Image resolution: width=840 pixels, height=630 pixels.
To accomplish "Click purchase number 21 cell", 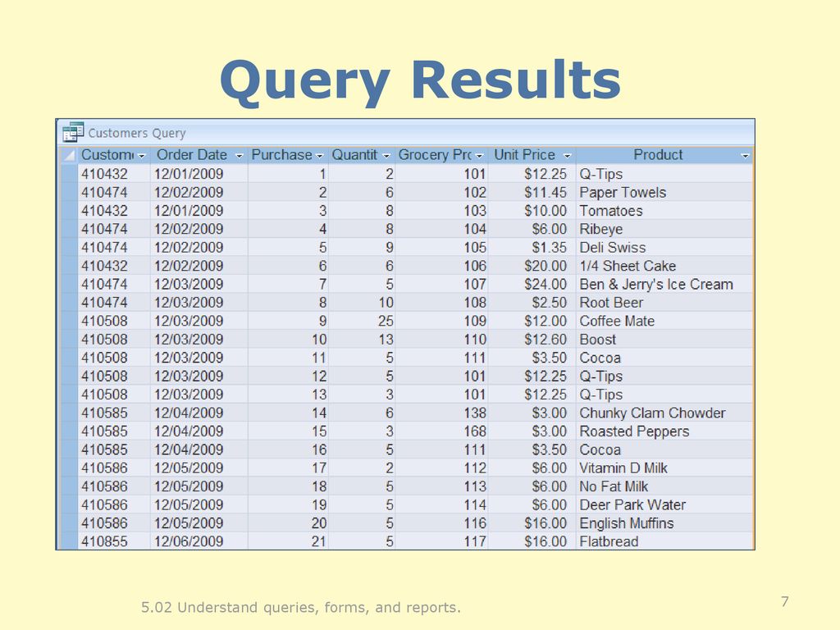I will [288, 541].
